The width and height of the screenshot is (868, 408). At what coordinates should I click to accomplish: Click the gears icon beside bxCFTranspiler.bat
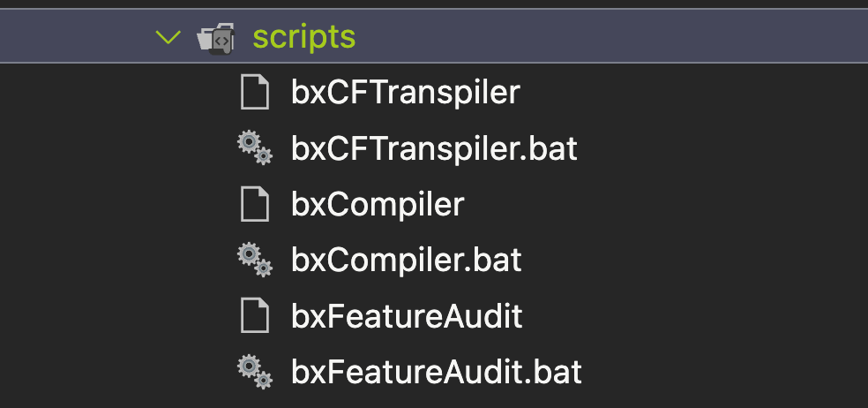click(255, 147)
